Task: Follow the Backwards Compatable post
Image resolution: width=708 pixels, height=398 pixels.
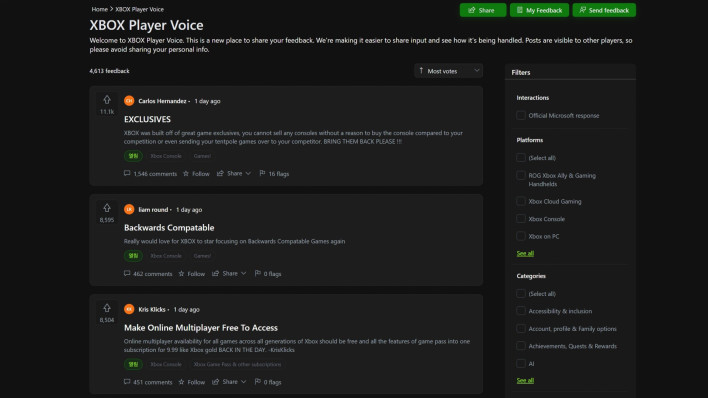Action: 191,273
